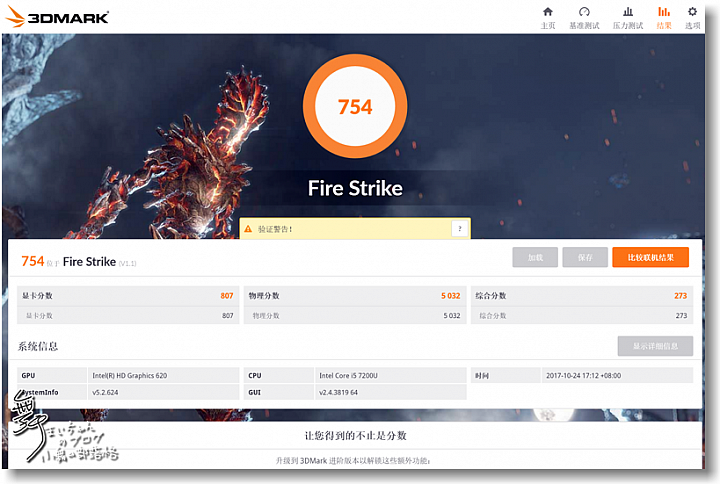720x484 pixels.
Task: Open the 压力测试 stress test icon
Action: [x=628, y=11]
